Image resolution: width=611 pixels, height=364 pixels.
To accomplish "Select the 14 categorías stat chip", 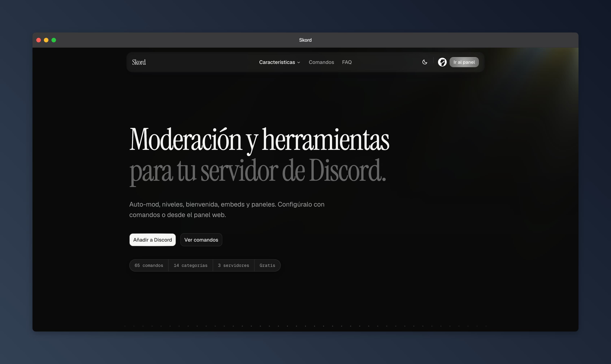I will click(191, 265).
